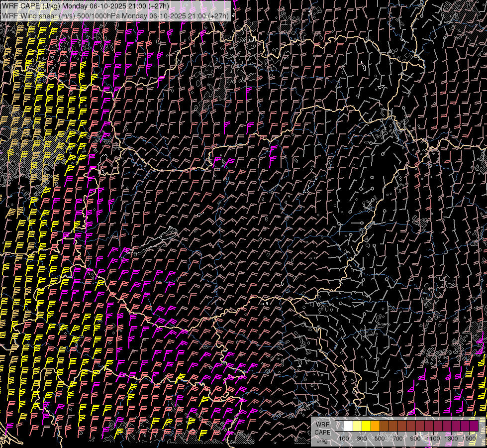The height and width of the screenshot is (448, 487).
Task: Click the 300 tick label on the legend
Action: tap(362, 438)
